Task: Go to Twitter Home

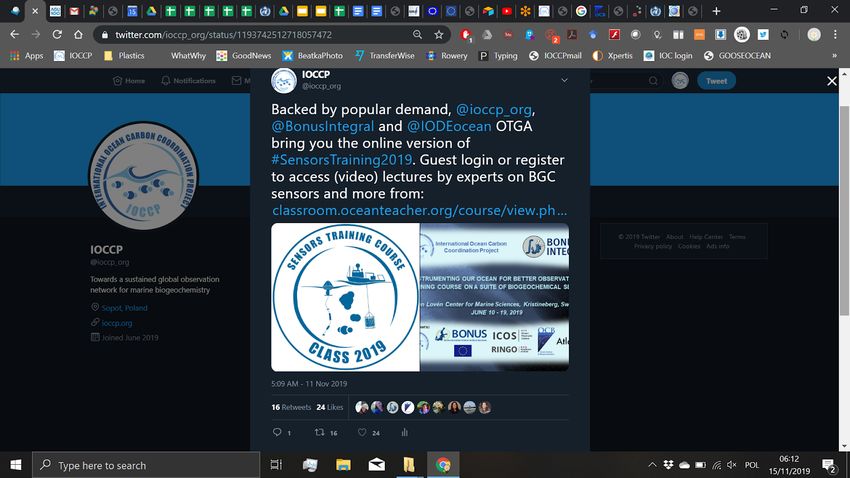Action: (129, 81)
